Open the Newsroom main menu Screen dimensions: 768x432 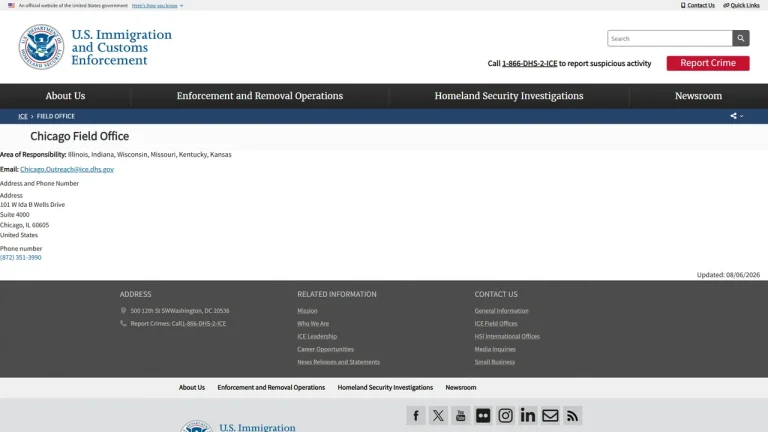[698, 96]
